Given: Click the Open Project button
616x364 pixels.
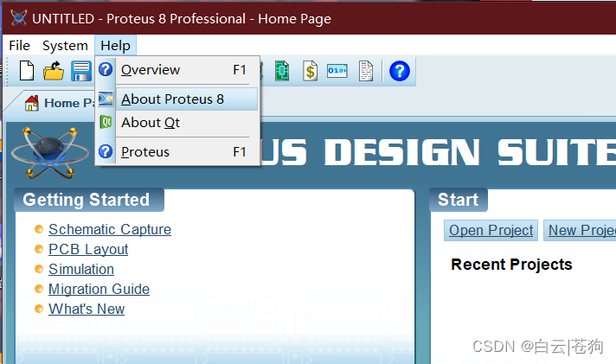Looking at the screenshot, I should coord(491,231).
